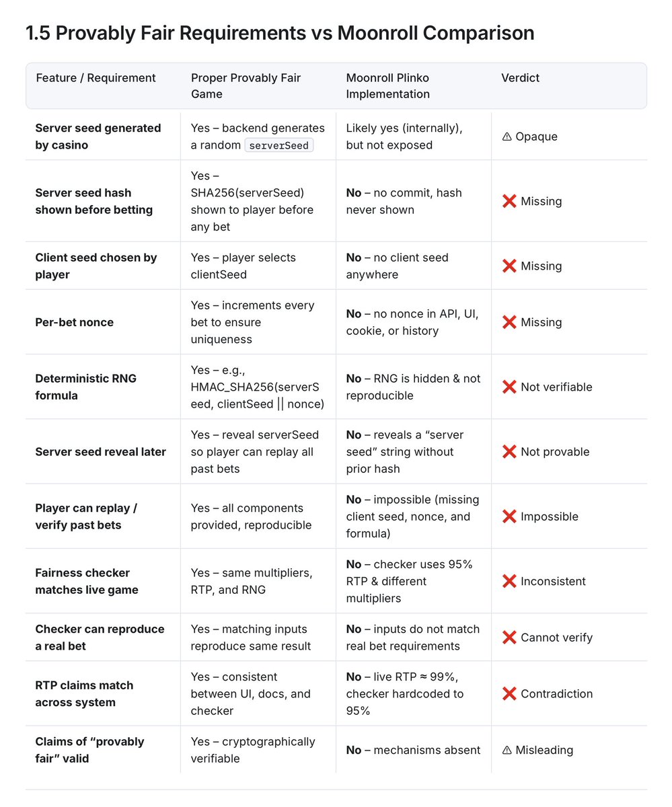The image size is (672, 807).
Task: Click the red X next to Cannot verify
Action: 509,637
